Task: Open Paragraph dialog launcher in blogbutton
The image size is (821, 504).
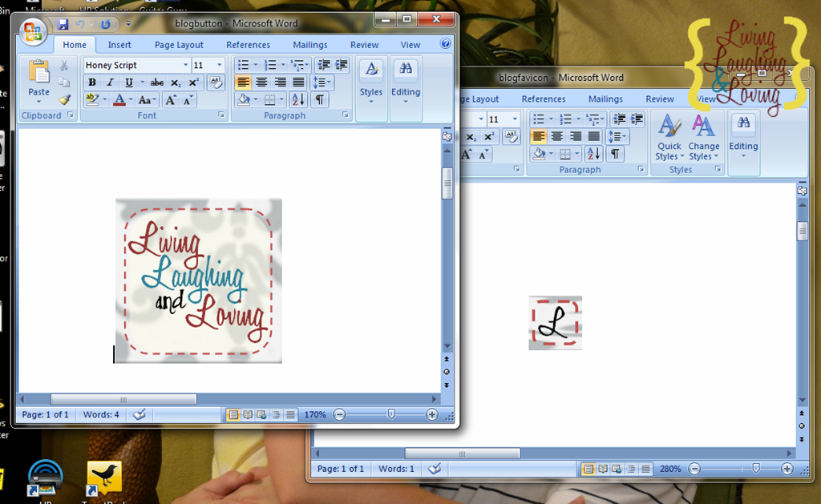Action: click(346, 115)
